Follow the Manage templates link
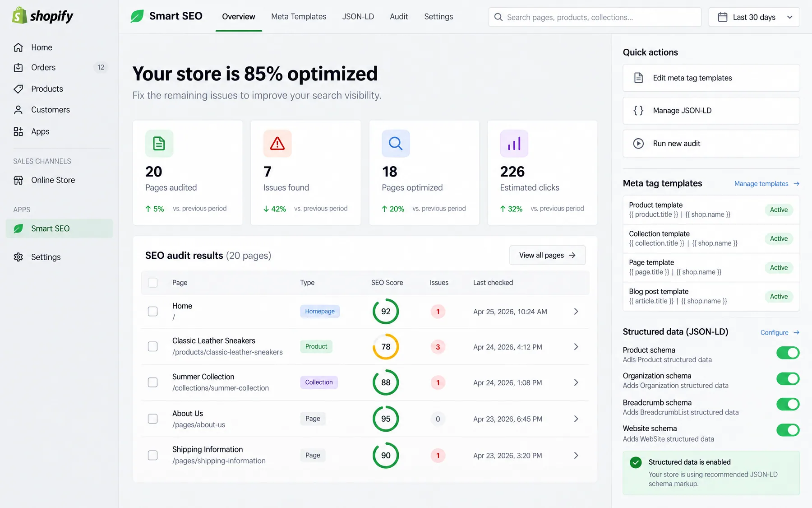Image resolution: width=812 pixels, height=508 pixels. click(x=767, y=184)
